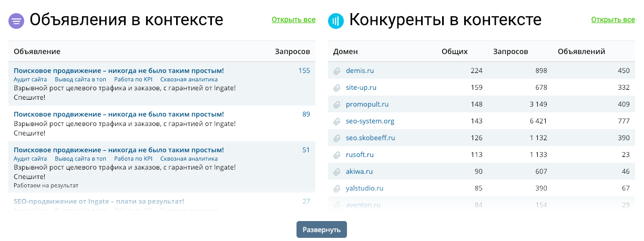Viewport: 644px width, 241px height.
Task: Click the 450 ads value for demis.ru
Action: pyautogui.click(x=623, y=71)
